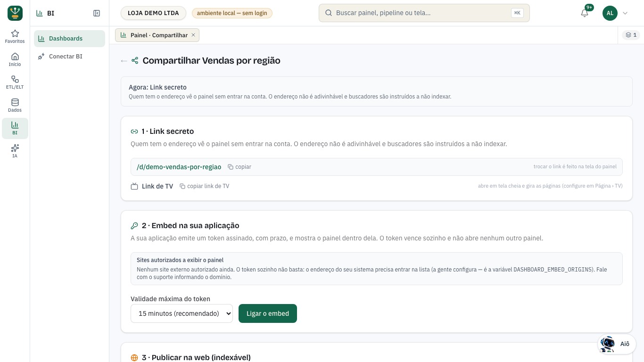Click the ⌘K shortcut hint in search

pos(517,13)
